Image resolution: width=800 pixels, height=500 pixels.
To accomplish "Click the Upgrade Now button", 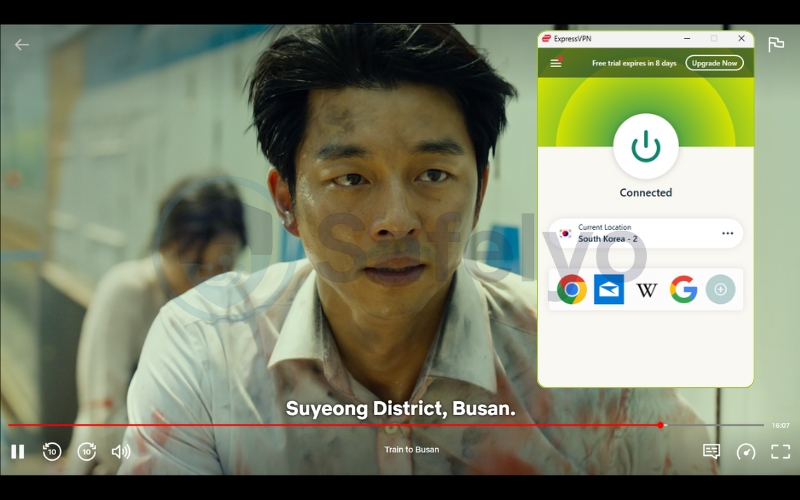I will 714,63.
